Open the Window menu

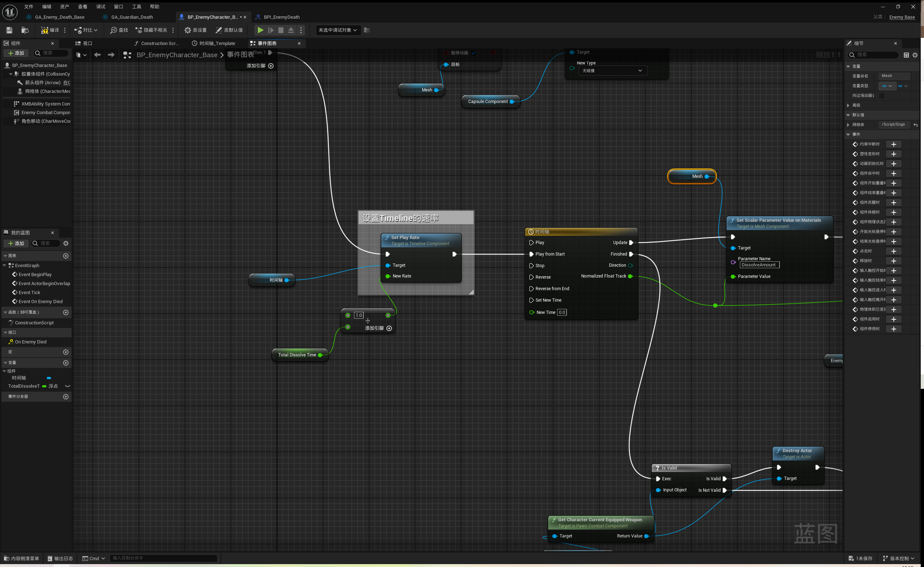(x=118, y=6)
